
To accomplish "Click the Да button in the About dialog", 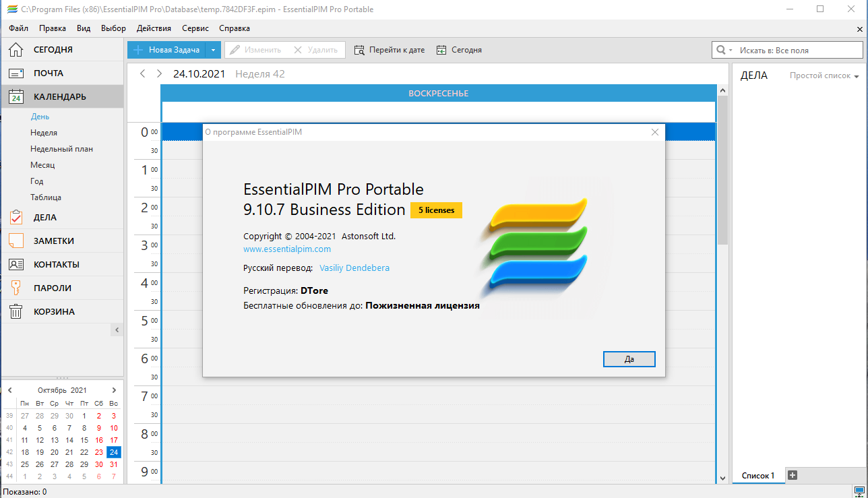I will [629, 359].
